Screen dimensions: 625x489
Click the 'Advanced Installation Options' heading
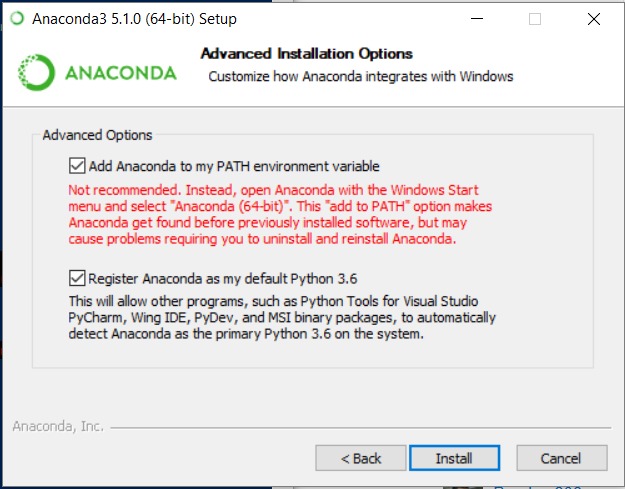(307, 54)
